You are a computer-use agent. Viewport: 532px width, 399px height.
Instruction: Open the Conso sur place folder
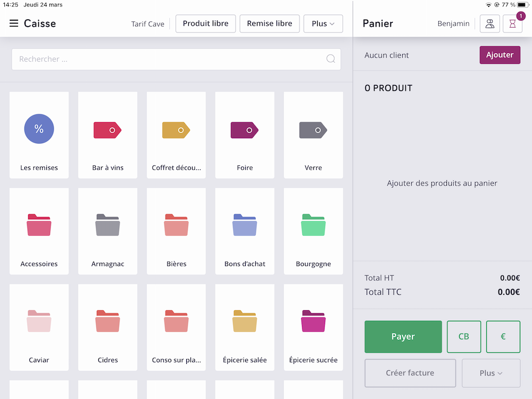(176, 327)
